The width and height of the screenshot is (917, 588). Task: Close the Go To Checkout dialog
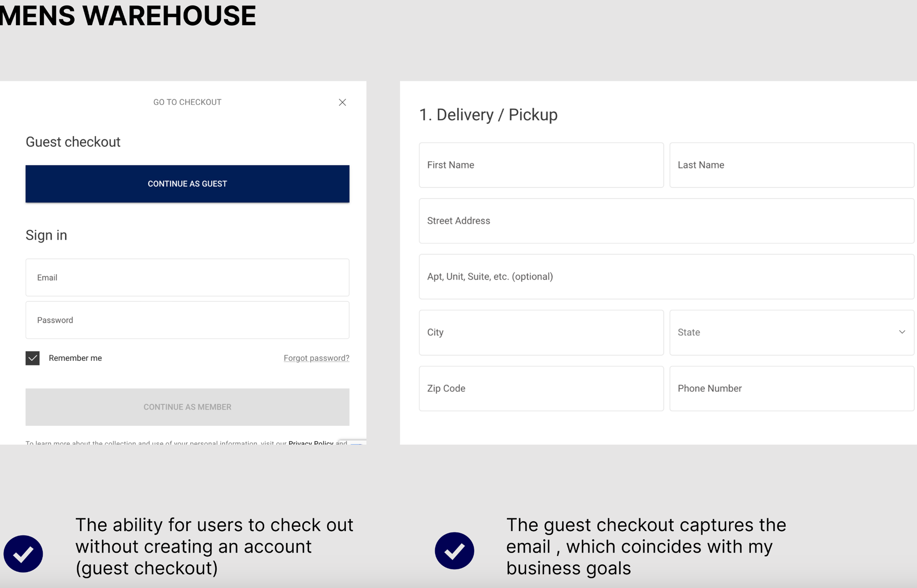coord(342,102)
